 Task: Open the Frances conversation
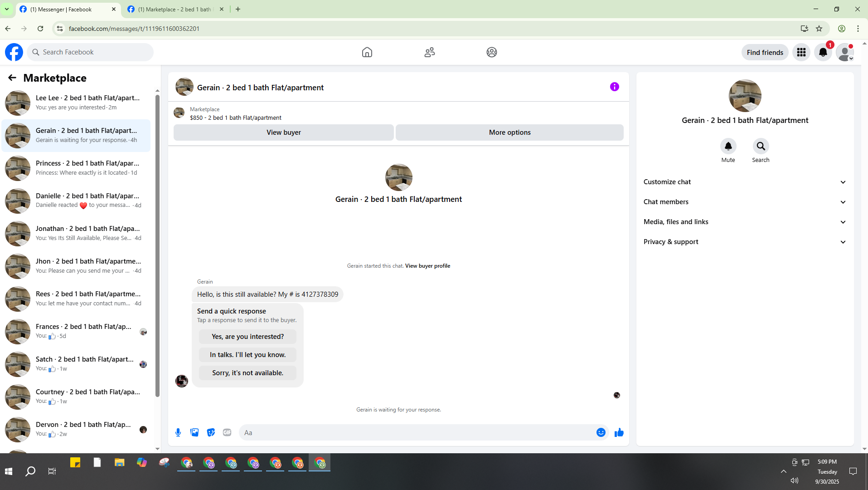(76, 331)
